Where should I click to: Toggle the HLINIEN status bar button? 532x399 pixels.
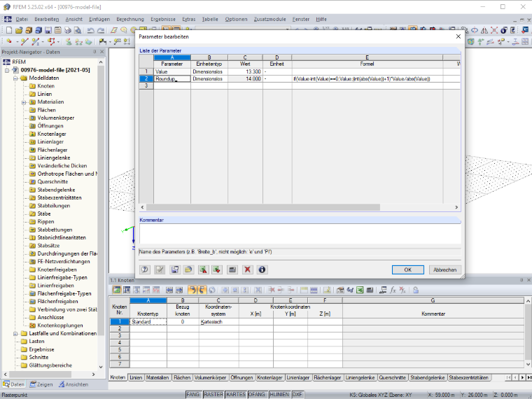pos(279,395)
